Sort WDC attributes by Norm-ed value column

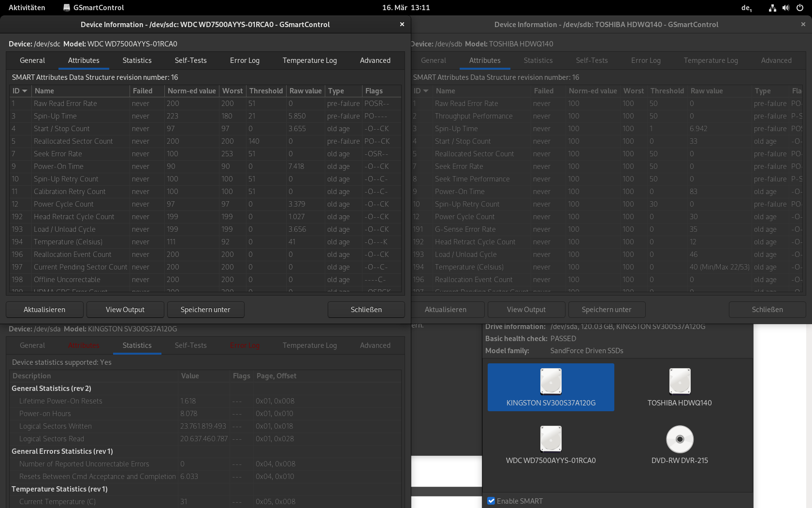tap(192, 91)
